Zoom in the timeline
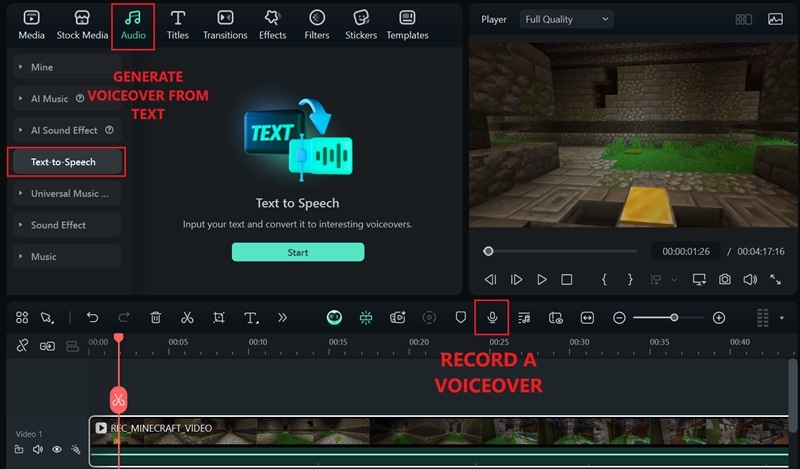 pos(719,318)
